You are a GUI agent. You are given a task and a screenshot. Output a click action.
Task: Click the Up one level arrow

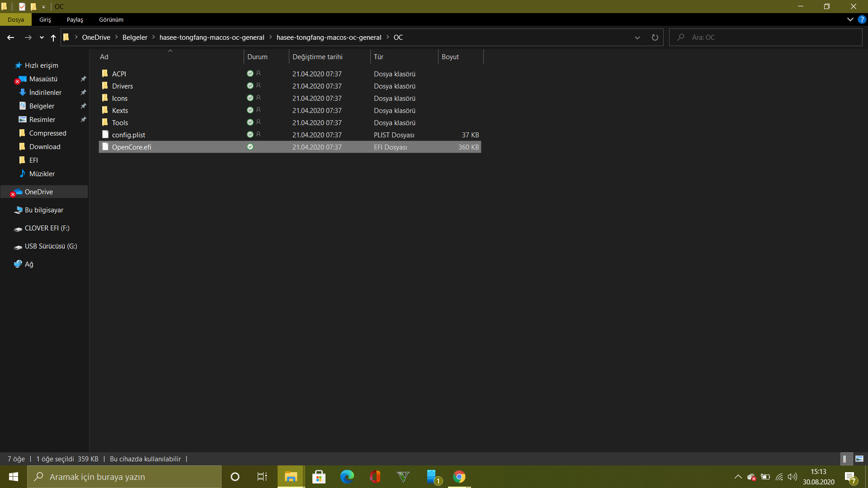[x=53, y=38]
